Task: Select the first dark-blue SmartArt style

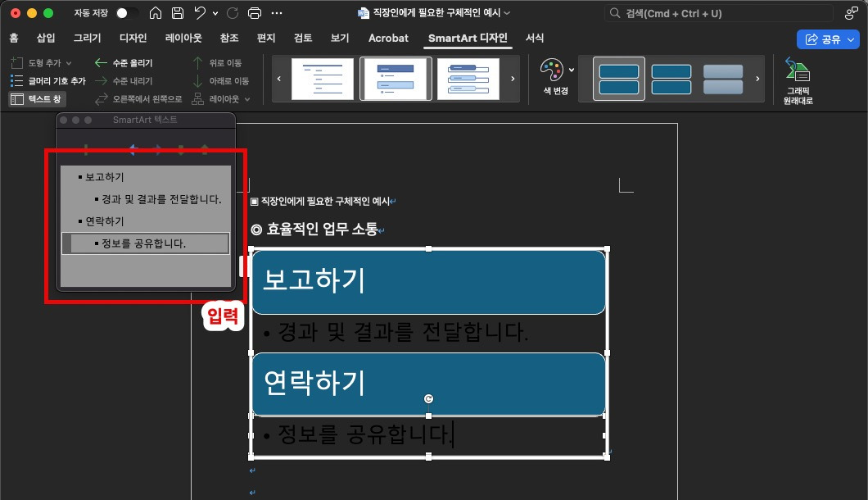Action: click(619, 79)
